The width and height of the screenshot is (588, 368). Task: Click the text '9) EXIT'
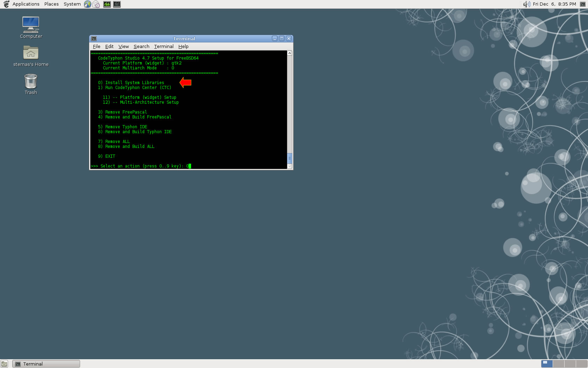tap(106, 156)
